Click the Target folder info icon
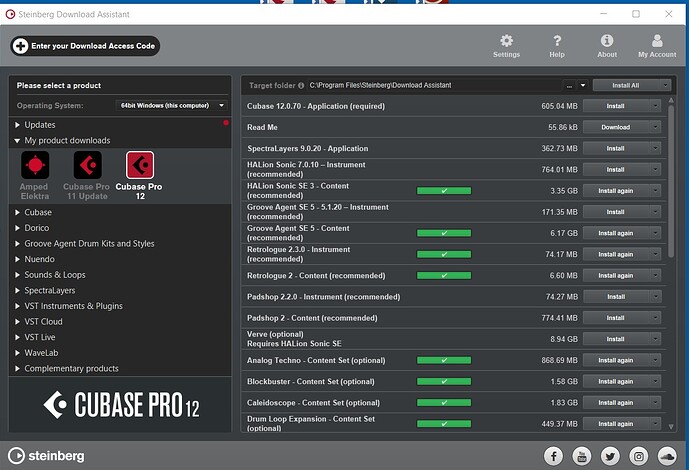 (x=301, y=86)
